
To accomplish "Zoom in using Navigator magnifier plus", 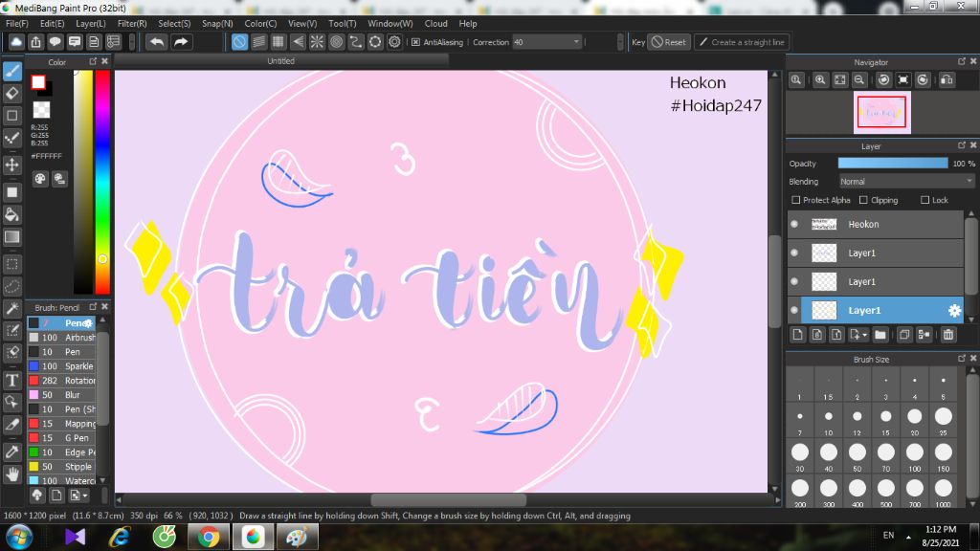I will click(820, 80).
